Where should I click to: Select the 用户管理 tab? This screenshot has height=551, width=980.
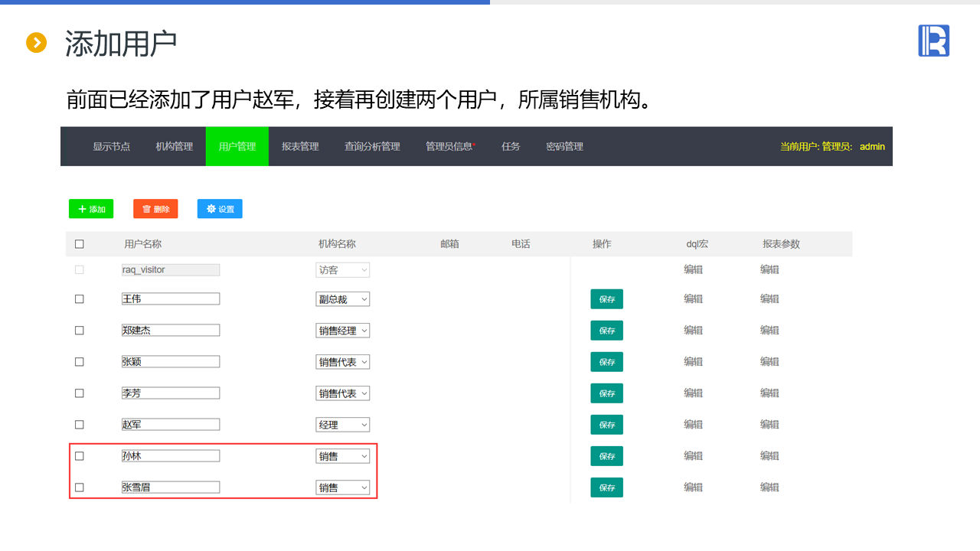pos(237,146)
